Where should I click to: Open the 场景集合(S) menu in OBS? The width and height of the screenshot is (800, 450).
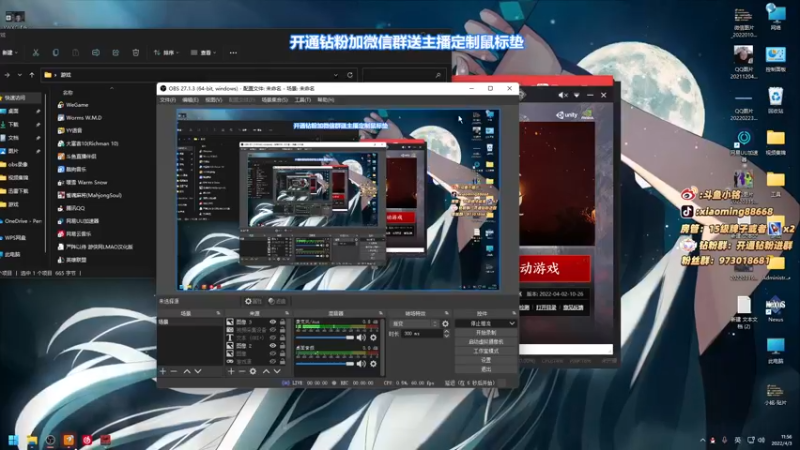(274, 100)
